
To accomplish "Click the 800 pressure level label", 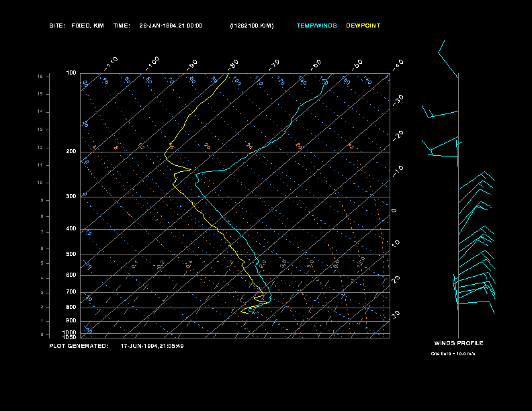I will pos(71,307).
